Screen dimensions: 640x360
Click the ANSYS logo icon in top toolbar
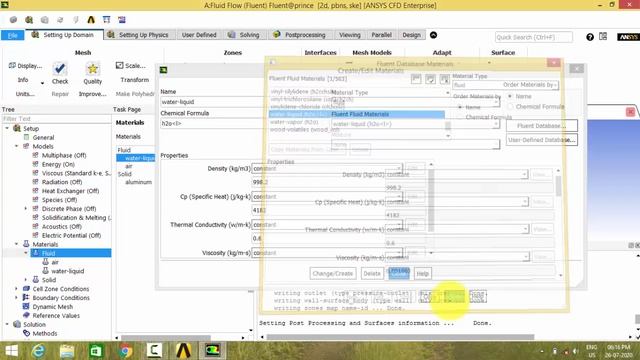tap(91, 20)
